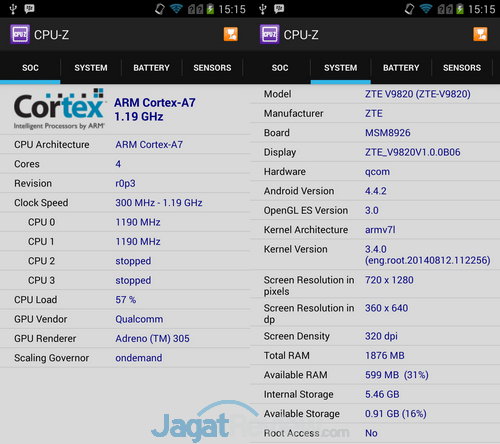Tap Android Version '4.4.2'
The height and width of the screenshot is (444, 500).
375,191
